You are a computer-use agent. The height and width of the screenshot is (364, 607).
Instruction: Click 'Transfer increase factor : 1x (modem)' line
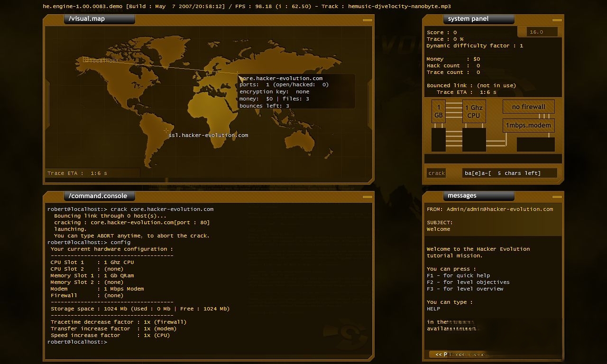tap(114, 328)
